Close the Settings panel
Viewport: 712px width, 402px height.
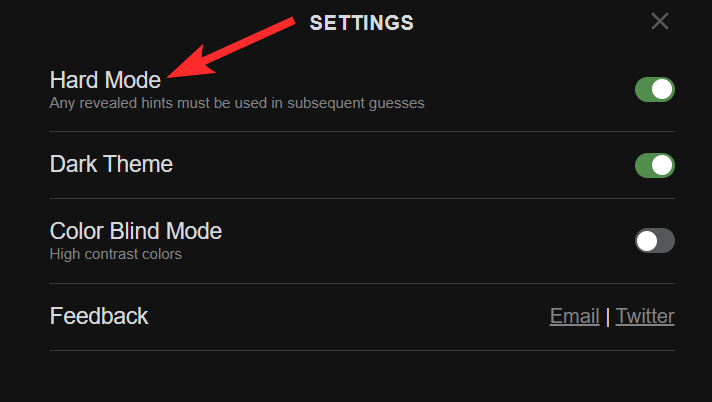point(659,21)
